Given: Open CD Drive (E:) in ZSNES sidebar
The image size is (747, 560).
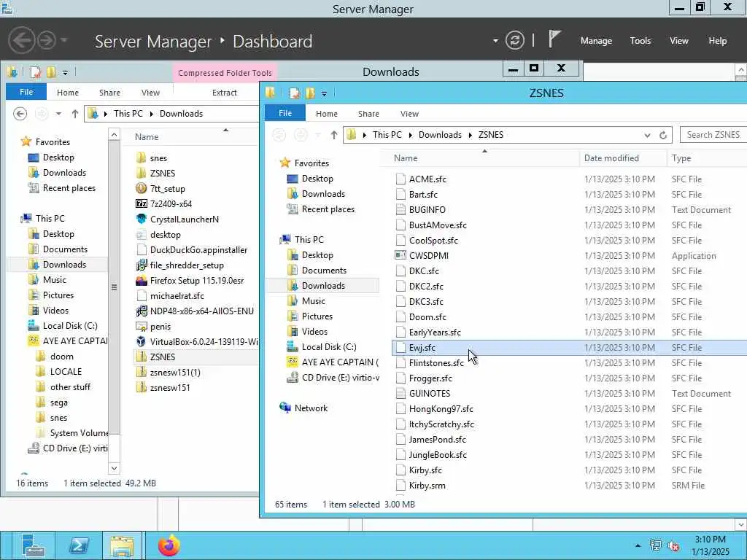Looking at the screenshot, I should tap(340, 378).
